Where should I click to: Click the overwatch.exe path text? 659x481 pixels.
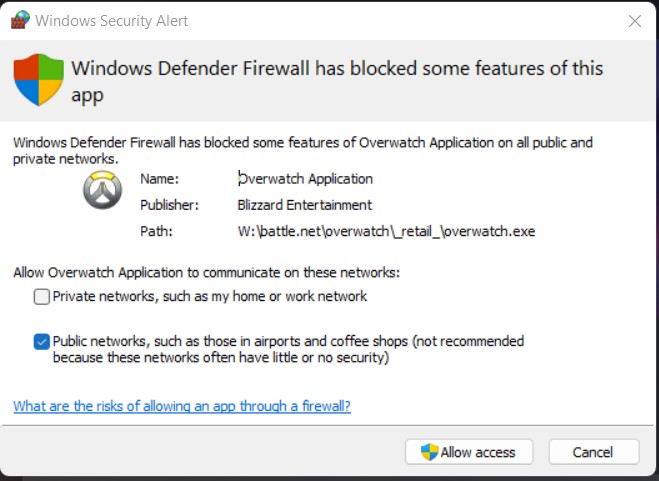click(x=386, y=231)
